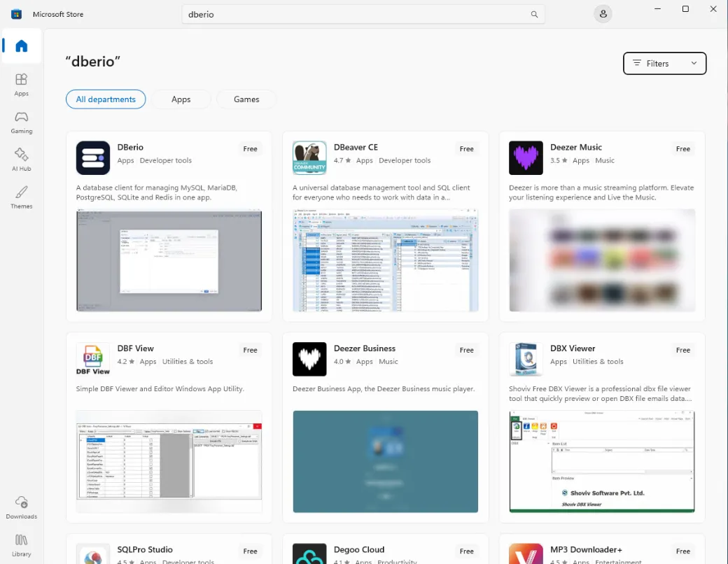Expand the Filters dropdown
Viewport: 728px width, 564px height.
tap(664, 63)
